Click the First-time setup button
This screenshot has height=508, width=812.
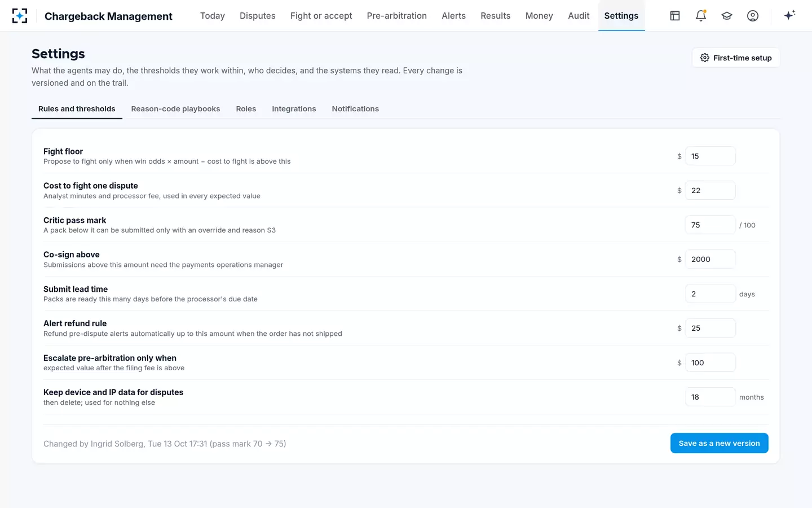(736, 58)
